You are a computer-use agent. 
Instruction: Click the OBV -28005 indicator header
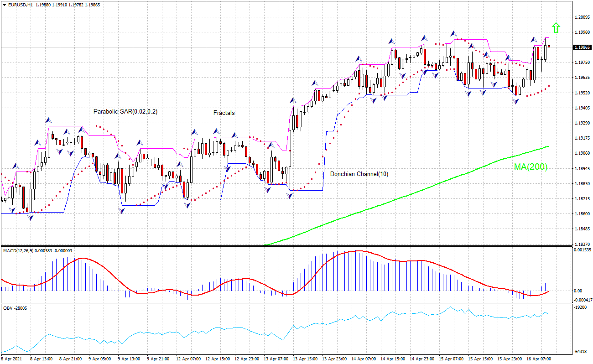pos(15,308)
